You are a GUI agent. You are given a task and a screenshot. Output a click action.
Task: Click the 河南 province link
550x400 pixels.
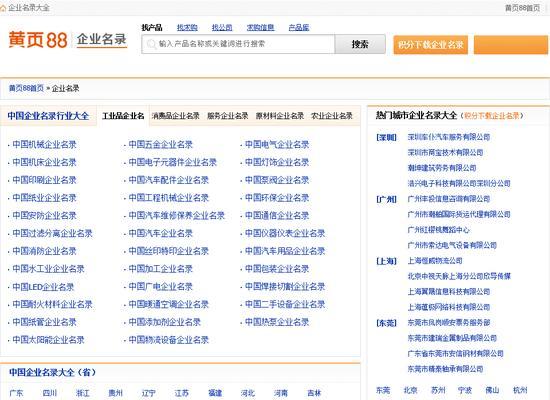(281, 393)
